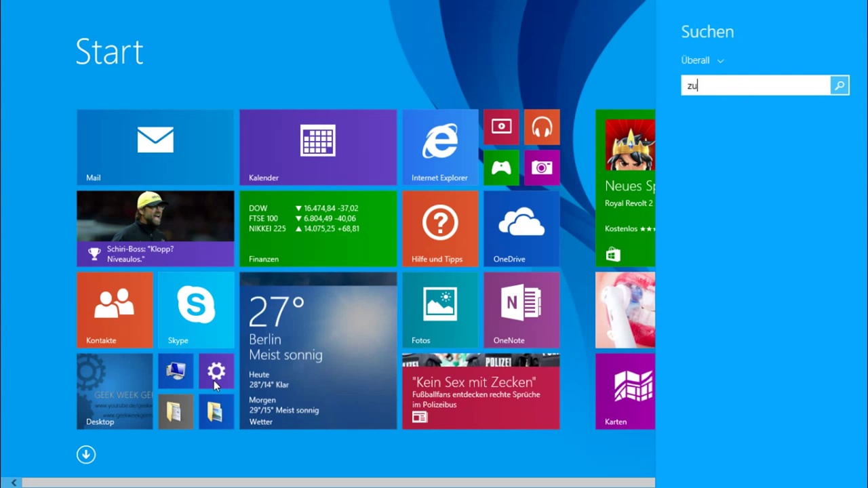Open the Berlin weather tile

pyautogui.click(x=317, y=350)
